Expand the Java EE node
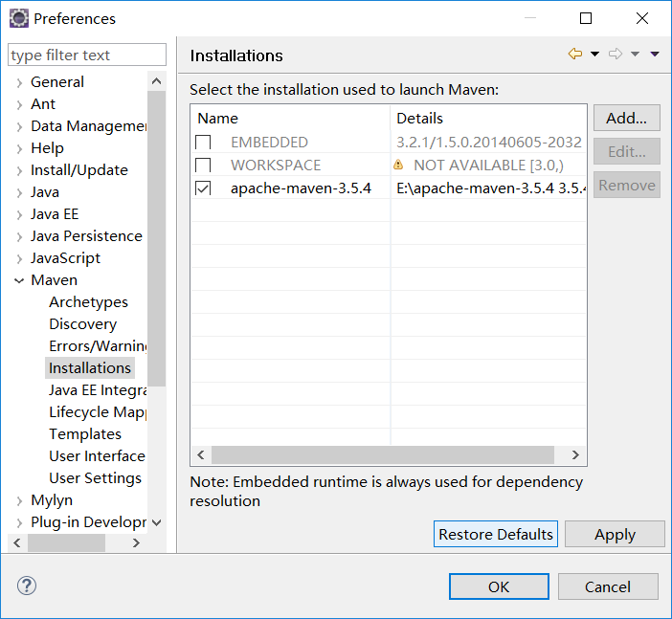This screenshot has height=619, width=672. (x=19, y=214)
